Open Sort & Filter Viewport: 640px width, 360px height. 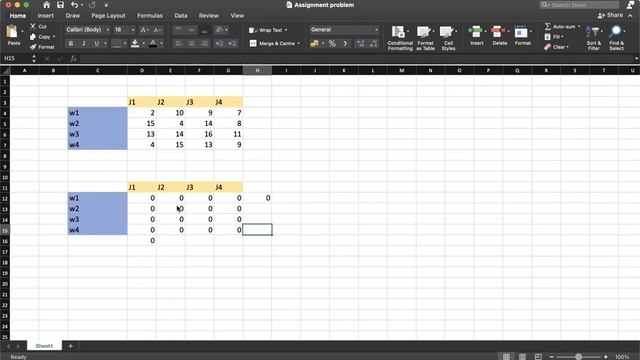[593, 38]
